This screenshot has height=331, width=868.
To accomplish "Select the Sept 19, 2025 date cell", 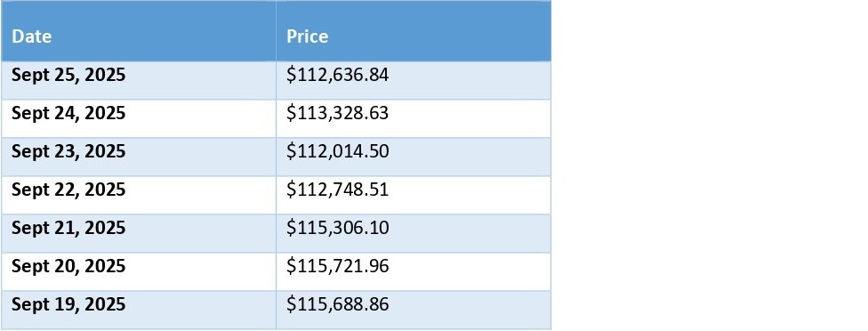I will [x=139, y=310].
